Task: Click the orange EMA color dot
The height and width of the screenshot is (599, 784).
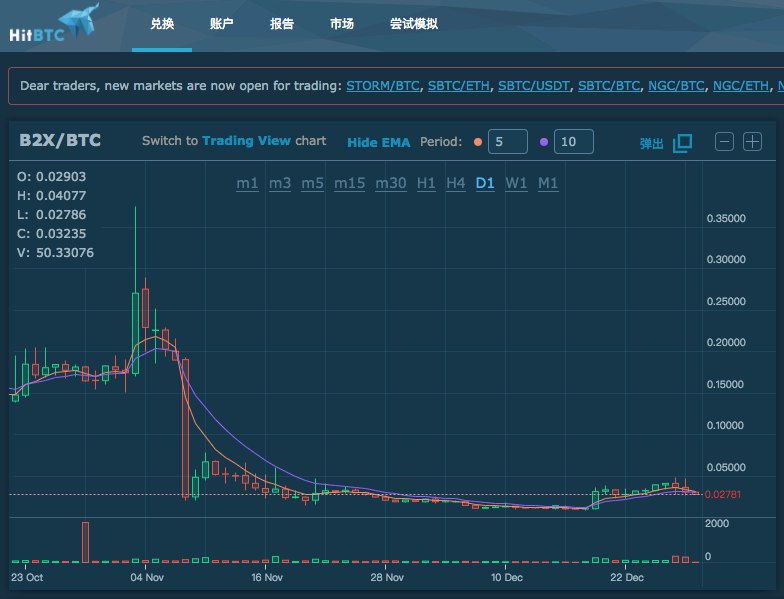Action: click(x=478, y=142)
